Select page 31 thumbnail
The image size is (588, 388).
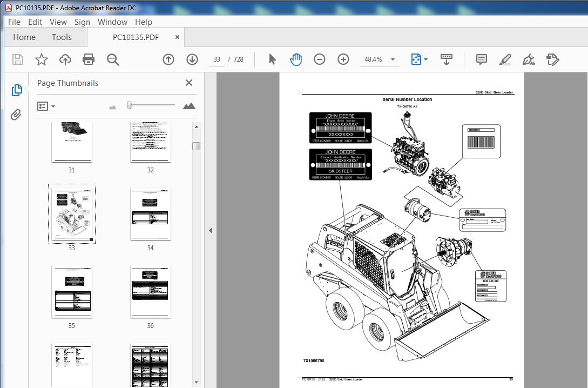click(72, 142)
